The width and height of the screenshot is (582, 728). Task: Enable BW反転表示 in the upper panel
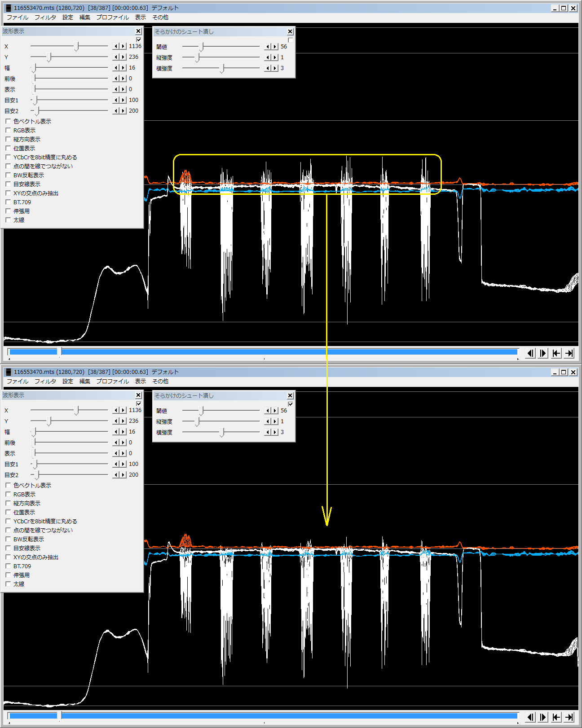(8, 175)
